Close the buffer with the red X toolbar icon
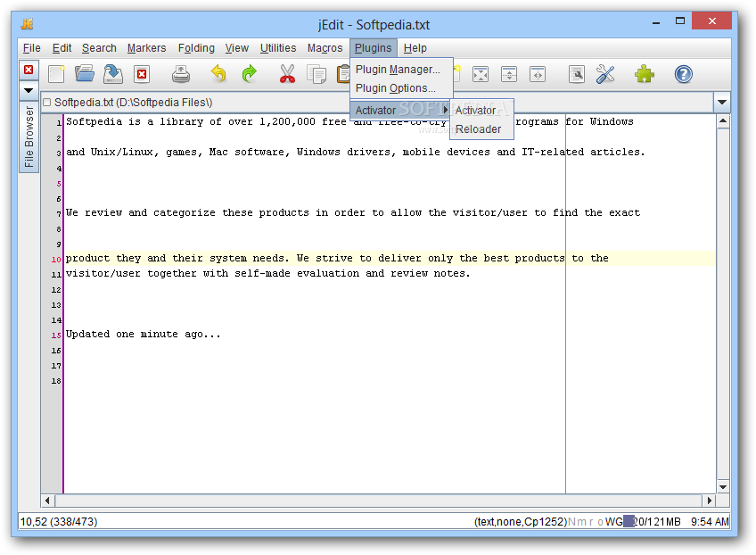This screenshot has width=756, height=555. point(142,74)
